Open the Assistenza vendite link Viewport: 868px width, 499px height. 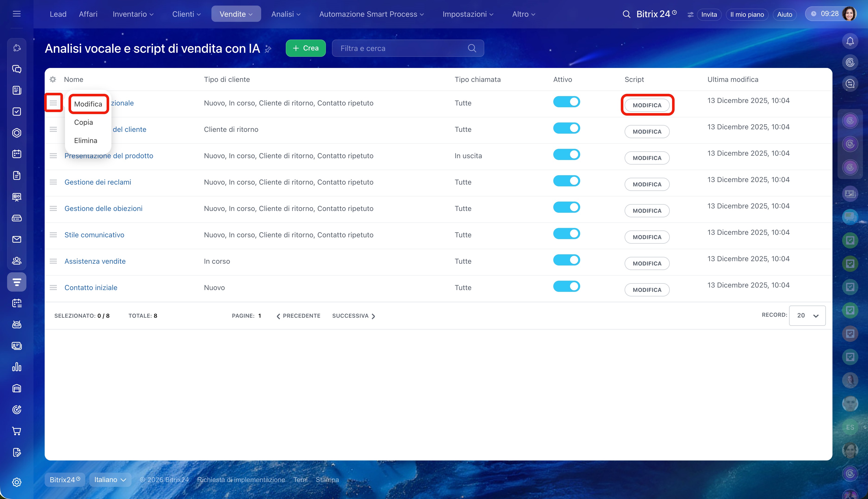[x=95, y=261]
